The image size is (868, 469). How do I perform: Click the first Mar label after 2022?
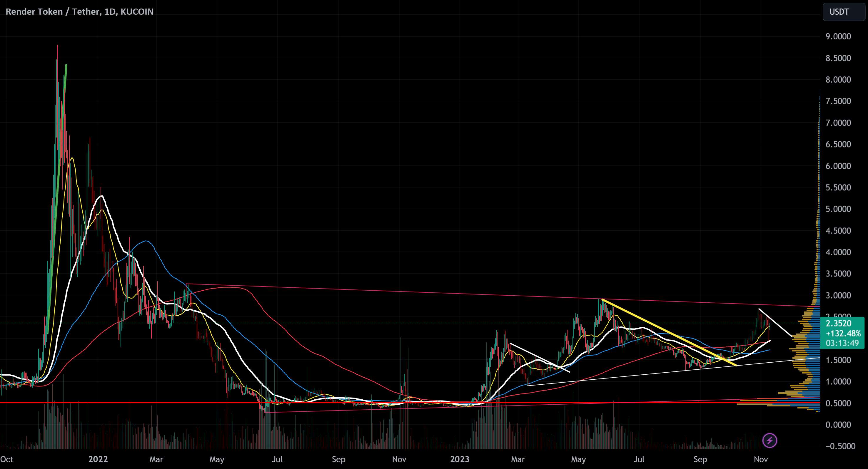click(156, 459)
